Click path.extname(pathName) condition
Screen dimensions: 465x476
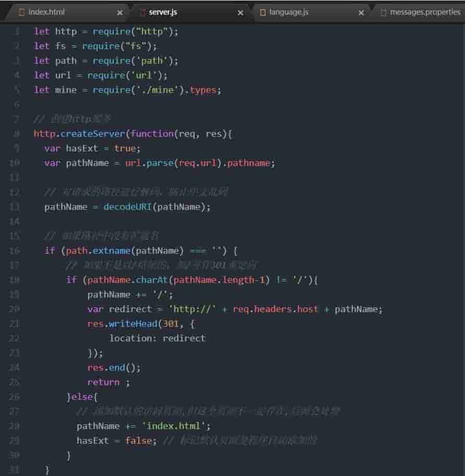125,251
